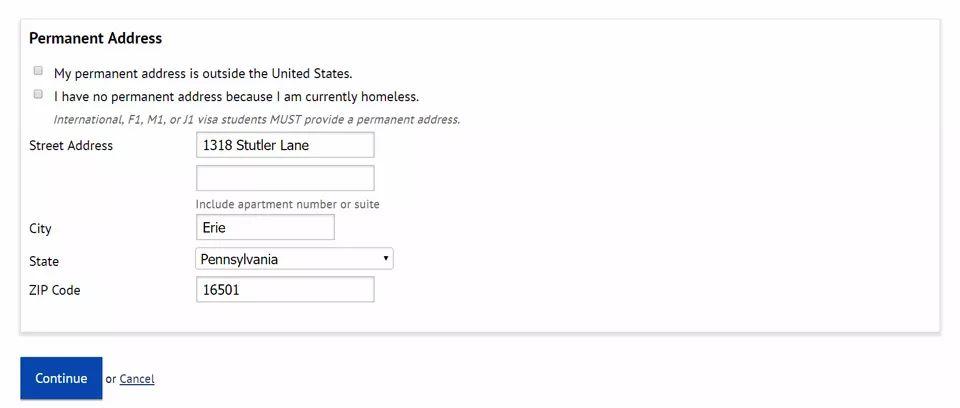Image resolution: width=960 pixels, height=408 pixels.
Task: Open the State dropdown showing Pennsylvania
Action: [290, 259]
